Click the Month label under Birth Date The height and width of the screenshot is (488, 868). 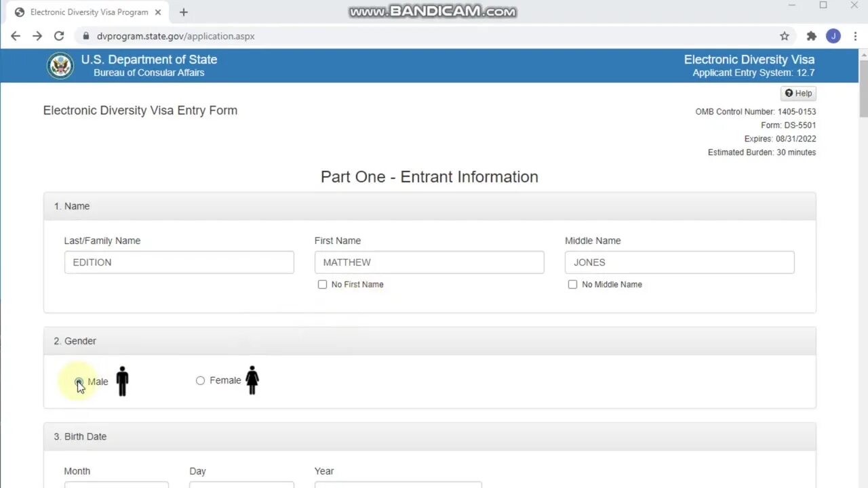click(x=77, y=471)
